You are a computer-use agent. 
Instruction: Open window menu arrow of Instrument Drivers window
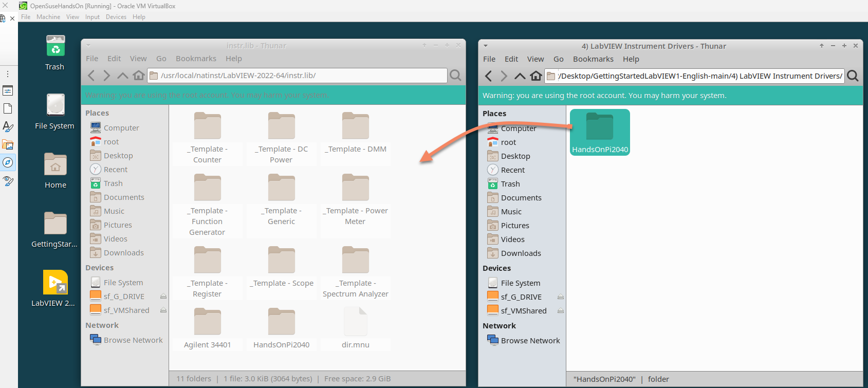tap(486, 46)
